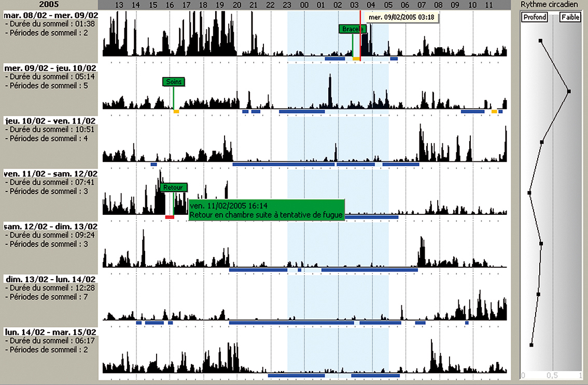Click the "Faible" label button
This screenshot has width=588, height=385.
click(570, 17)
